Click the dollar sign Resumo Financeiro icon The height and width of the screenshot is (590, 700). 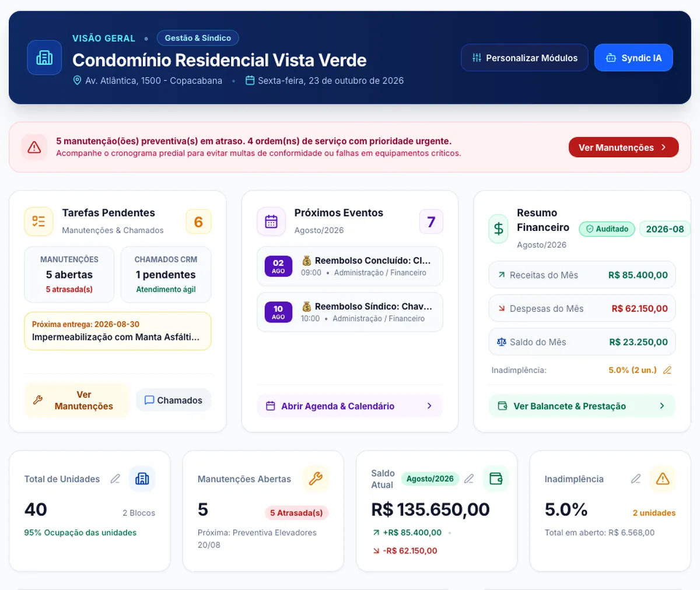click(x=499, y=229)
